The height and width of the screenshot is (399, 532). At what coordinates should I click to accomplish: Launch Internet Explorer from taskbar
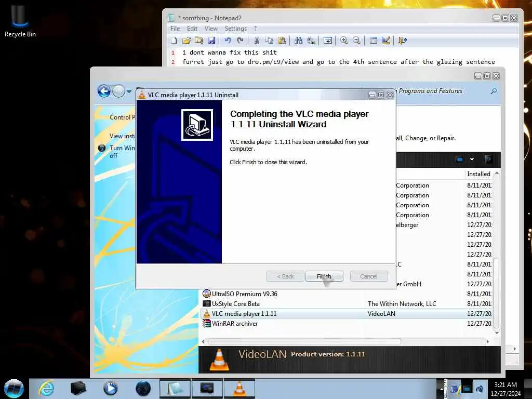tap(46, 389)
